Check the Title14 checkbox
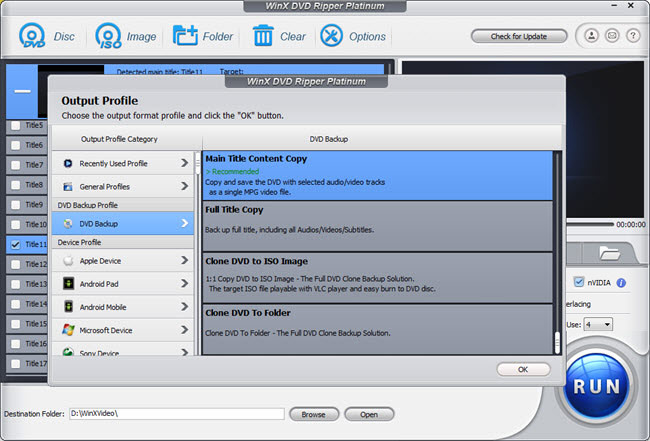Viewport: 650px width, 441px height. (x=16, y=304)
